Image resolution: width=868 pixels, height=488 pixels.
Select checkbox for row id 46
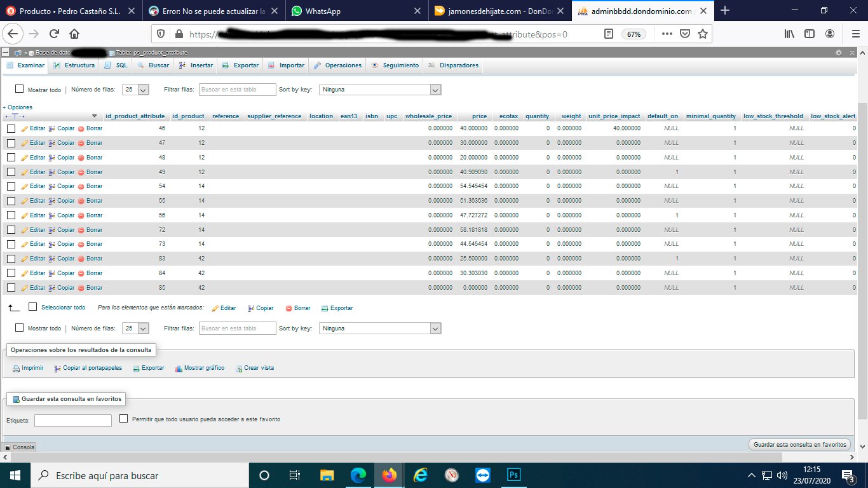click(11, 128)
